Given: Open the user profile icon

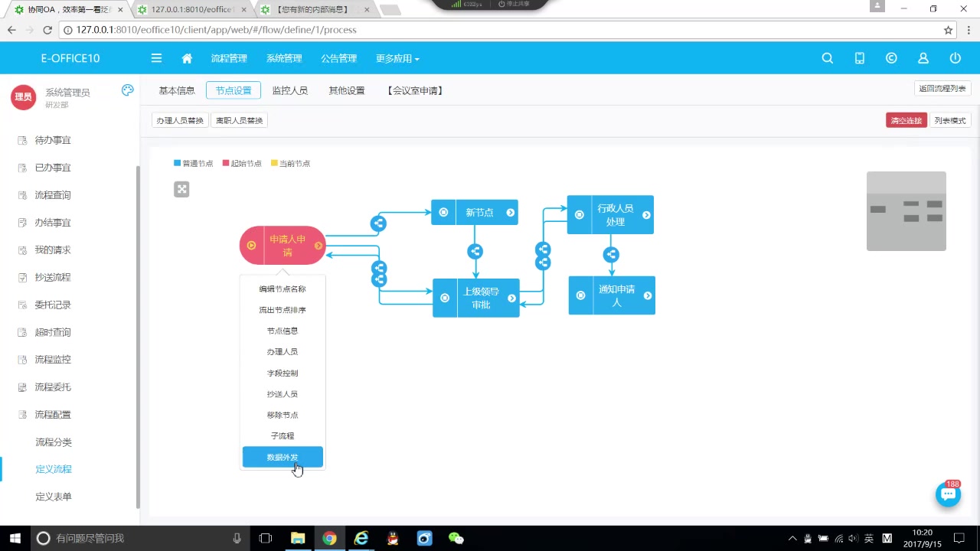Looking at the screenshot, I should tap(923, 58).
